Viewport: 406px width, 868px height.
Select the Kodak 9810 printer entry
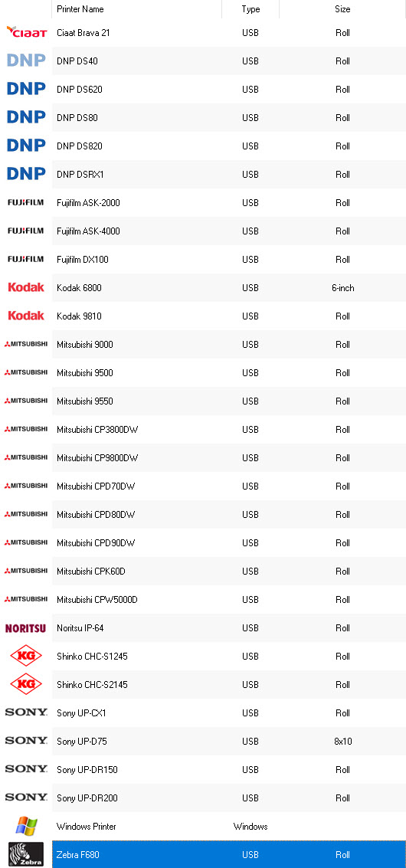(x=229, y=316)
